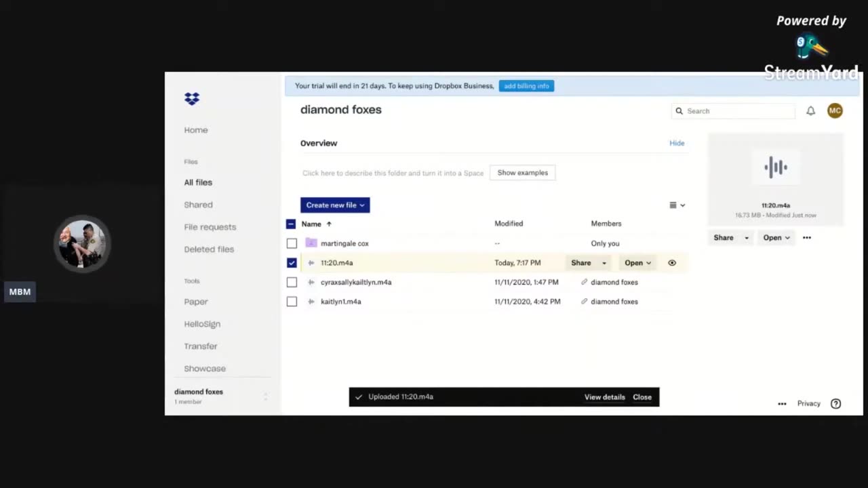Click the magnifier icon in search
This screenshot has width=868, height=488.
click(x=679, y=111)
